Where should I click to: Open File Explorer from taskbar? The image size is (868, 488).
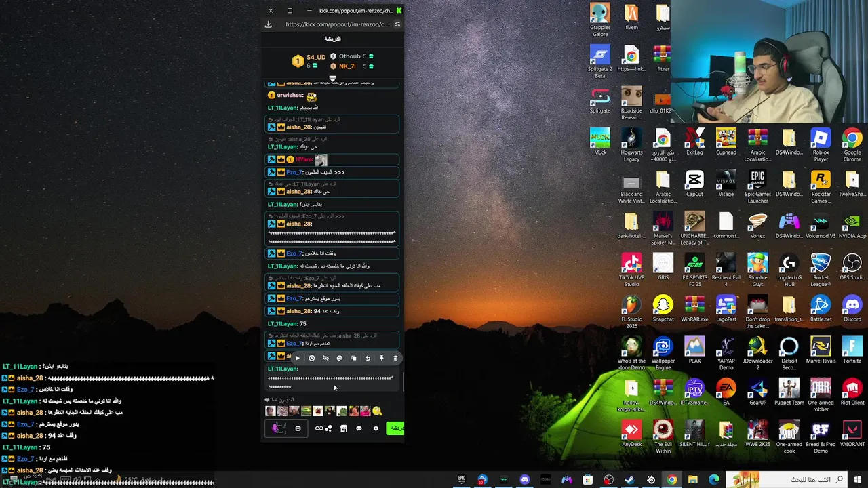pos(692,480)
